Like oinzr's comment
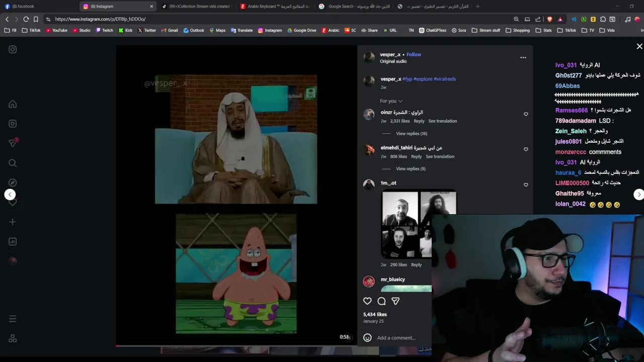The height and width of the screenshot is (362, 644). (526, 114)
